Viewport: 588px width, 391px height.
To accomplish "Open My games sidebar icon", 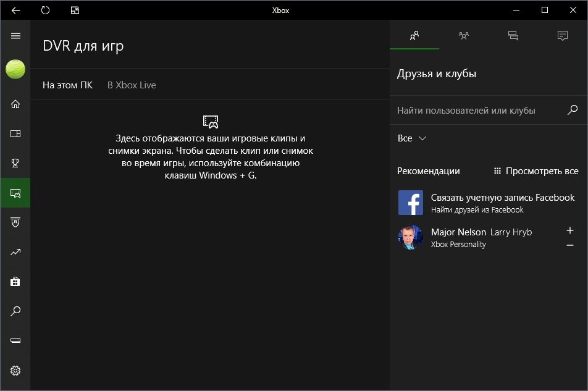I will (15, 133).
